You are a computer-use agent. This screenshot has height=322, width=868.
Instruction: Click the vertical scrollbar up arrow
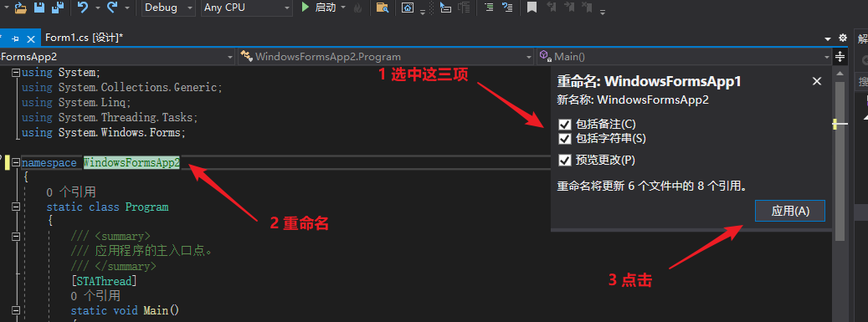(840, 73)
